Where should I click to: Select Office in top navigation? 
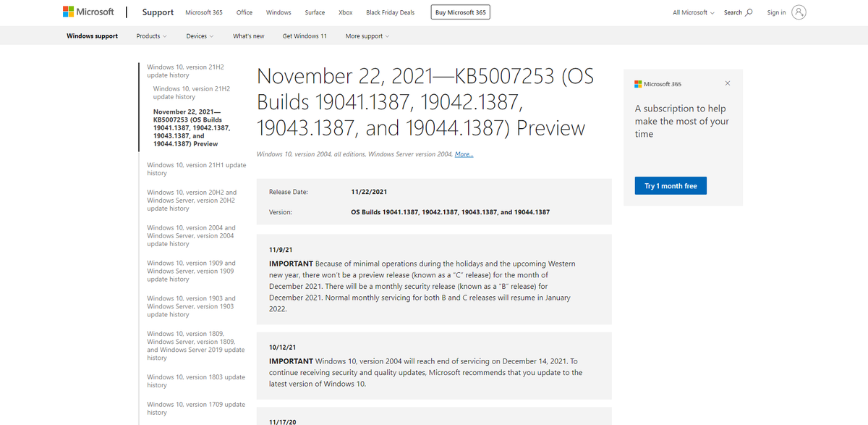244,12
